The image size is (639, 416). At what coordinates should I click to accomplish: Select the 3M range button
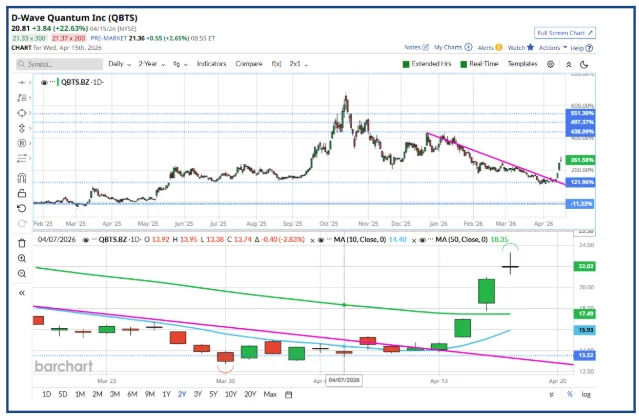tap(115, 394)
